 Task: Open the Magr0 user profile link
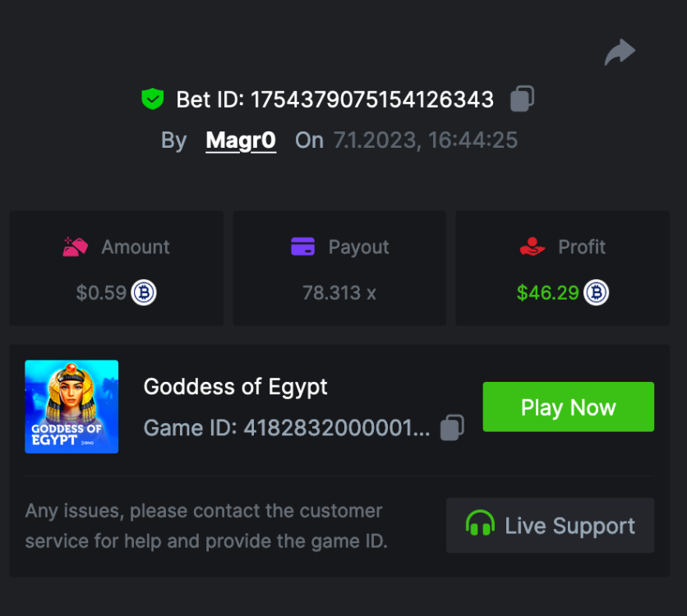(x=241, y=140)
